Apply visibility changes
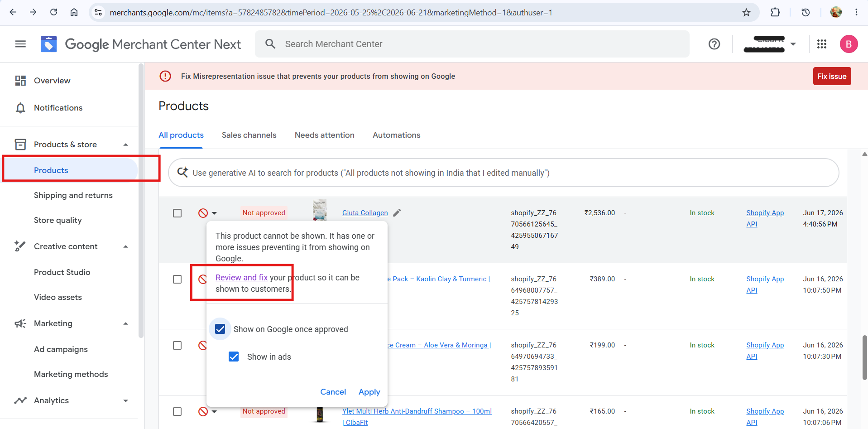The height and width of the screenshot is (429, 868). (369, 392)
